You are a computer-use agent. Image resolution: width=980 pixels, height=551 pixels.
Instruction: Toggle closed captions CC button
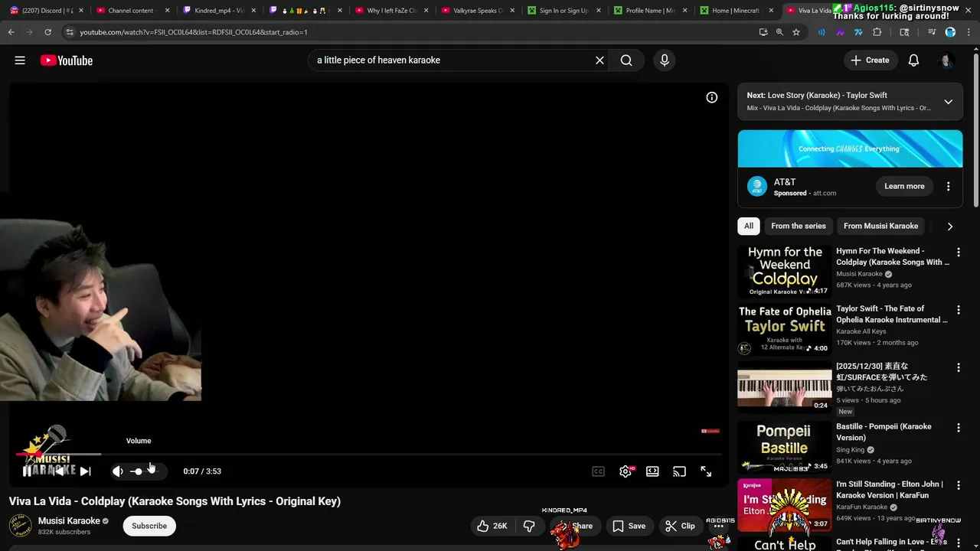tap(599, 471)
